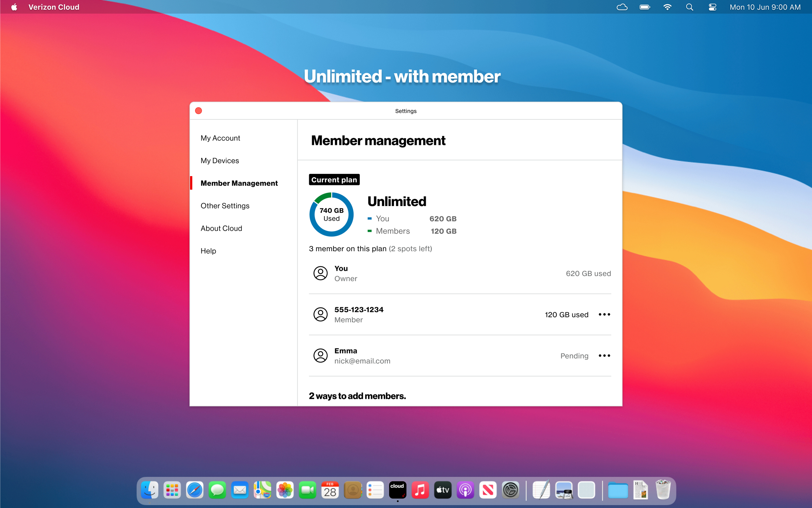Open the Apple menu
Image resolution: width=812 pixels, height=508 pixels.
tap(14, 7)
